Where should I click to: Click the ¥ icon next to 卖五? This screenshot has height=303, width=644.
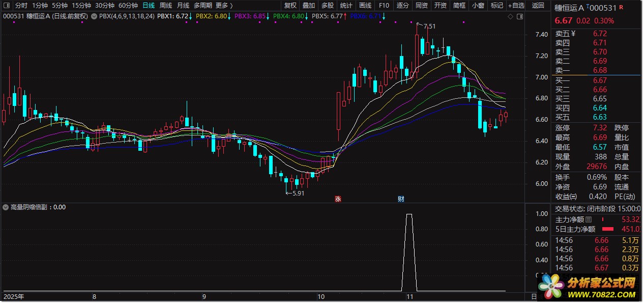point(573,34)
